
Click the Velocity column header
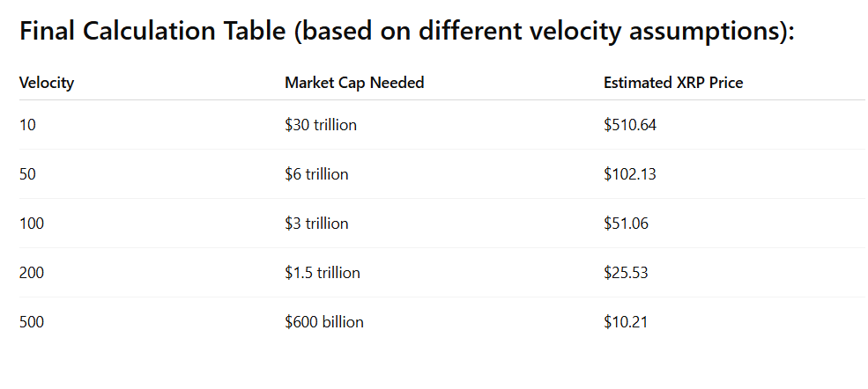point(46,83)
